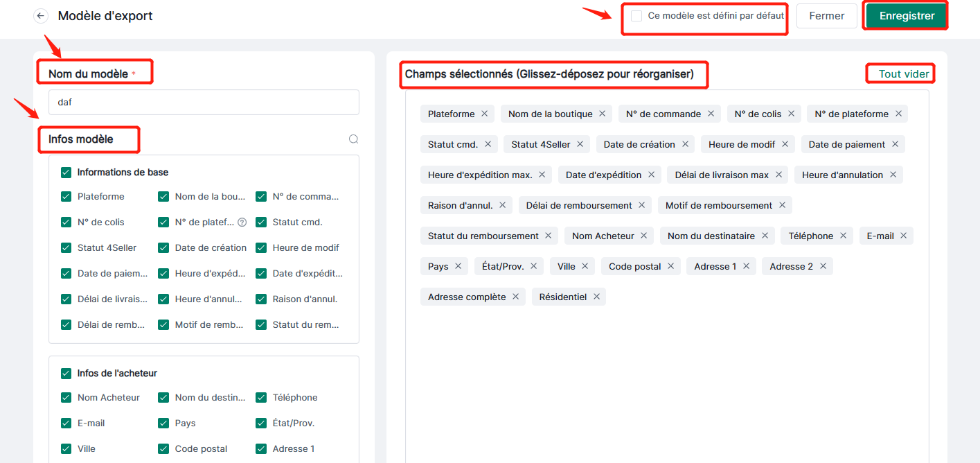Uncheck the Plateforme field checkbox
This screenshot has width=980, height=463.
click(x=66, y=197)
